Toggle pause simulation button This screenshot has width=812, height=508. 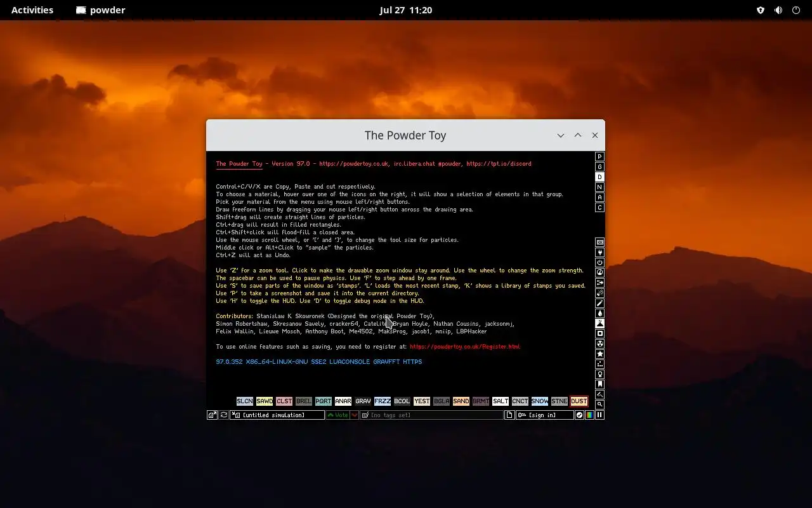(x=599, y=415)
